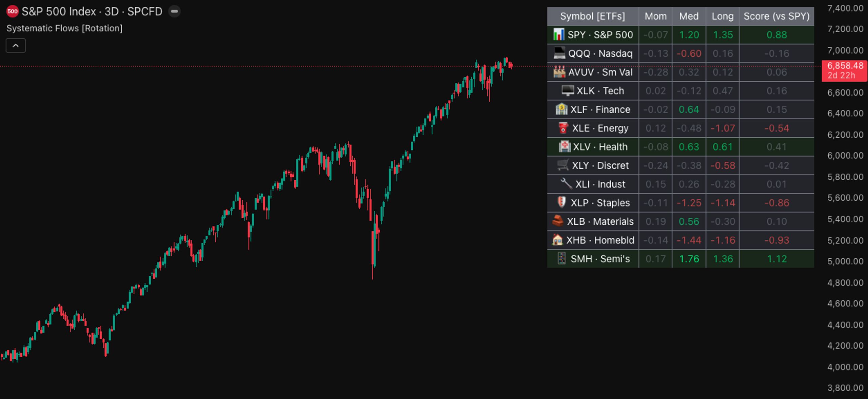The height and width of the screenshot is (399, 868).
Task: Click the Long column header
Action: (723, 16)
